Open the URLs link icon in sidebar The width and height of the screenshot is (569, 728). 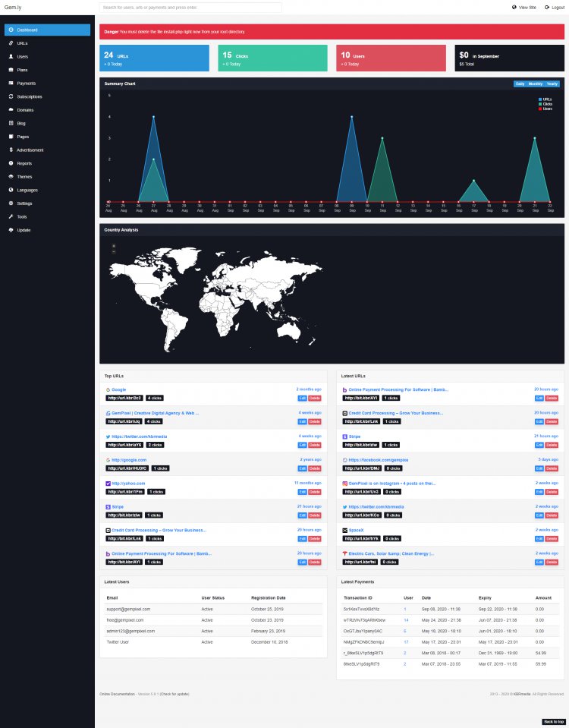pos(11,43)
